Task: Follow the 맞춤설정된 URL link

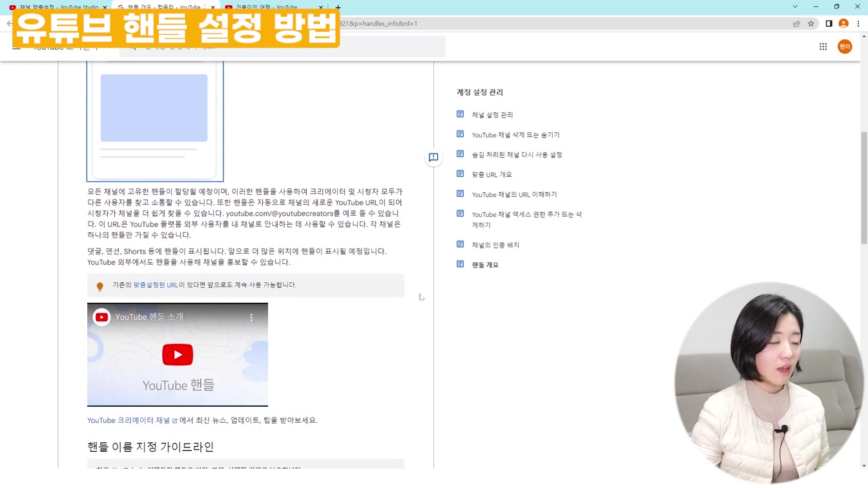Action: coord(156,285)
